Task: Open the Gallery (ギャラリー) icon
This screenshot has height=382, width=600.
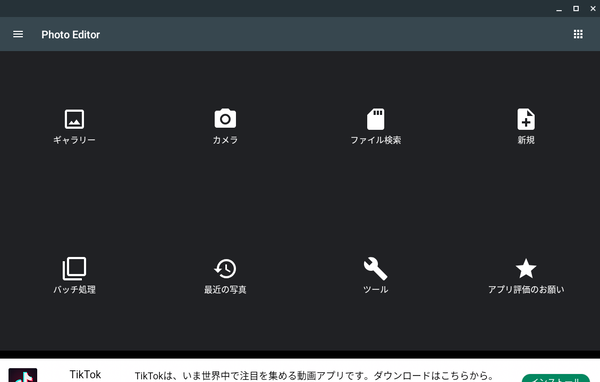Action: pyautogui.click(x=74, y=119)
